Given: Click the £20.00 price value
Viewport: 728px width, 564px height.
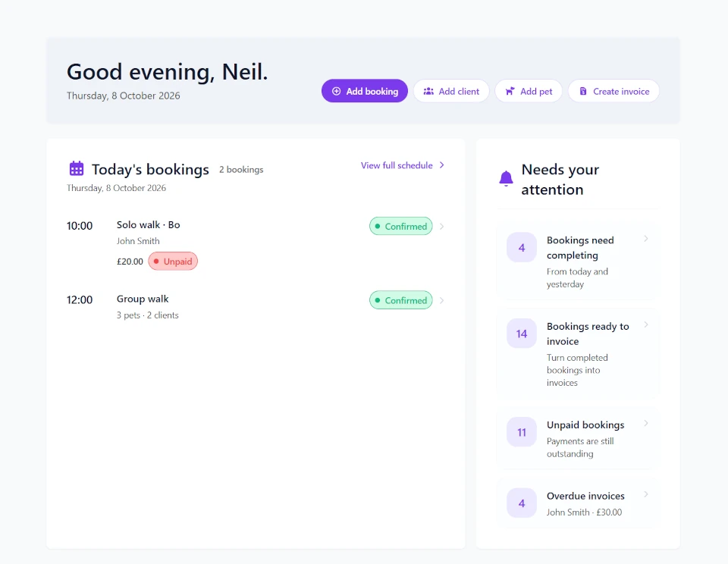Looking at the screenshot, I should (x=130, y=262).
